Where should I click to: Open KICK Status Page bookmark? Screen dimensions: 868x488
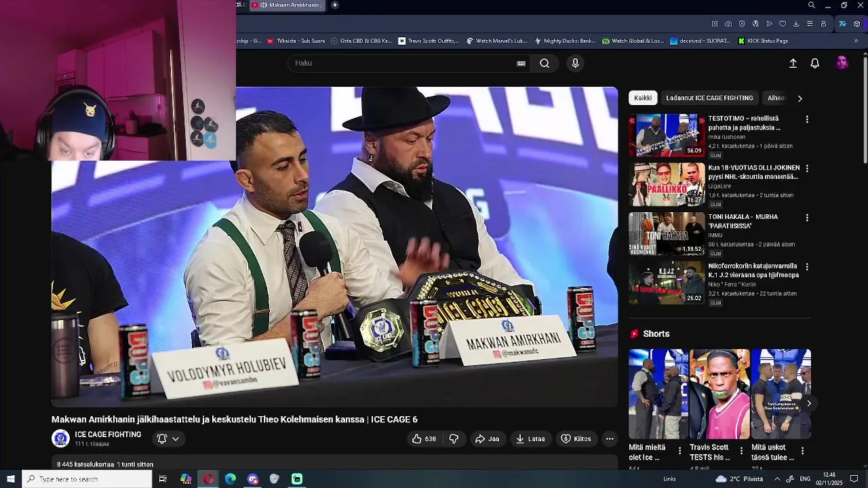[x=763, y=41]
